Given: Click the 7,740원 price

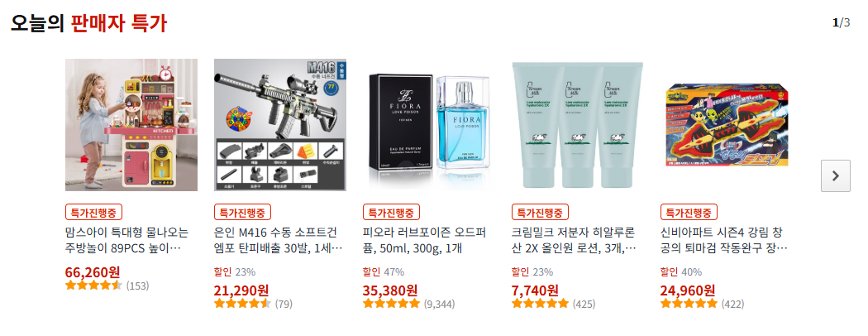Looking at the screenshot, I should [535, 290].
